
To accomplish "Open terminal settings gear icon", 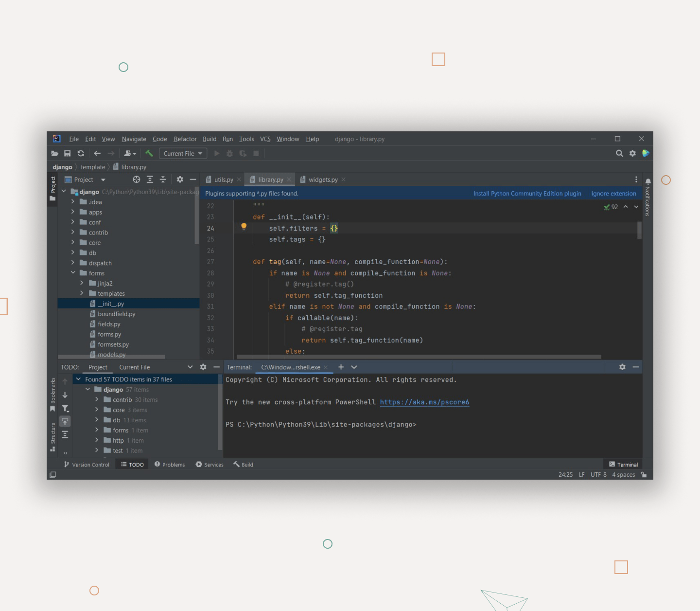I will click(x=622, y=367).
